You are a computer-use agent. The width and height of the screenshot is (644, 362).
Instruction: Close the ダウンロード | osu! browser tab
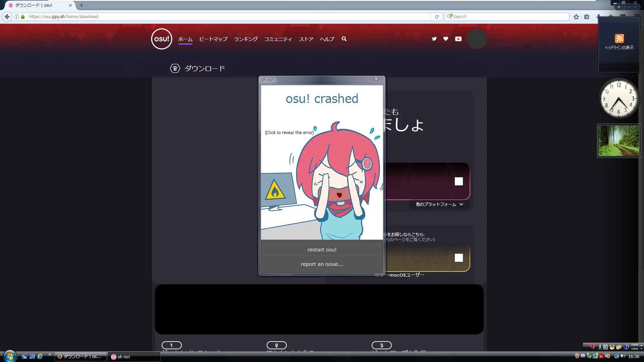pyautogui.click(x=70, y=5)
